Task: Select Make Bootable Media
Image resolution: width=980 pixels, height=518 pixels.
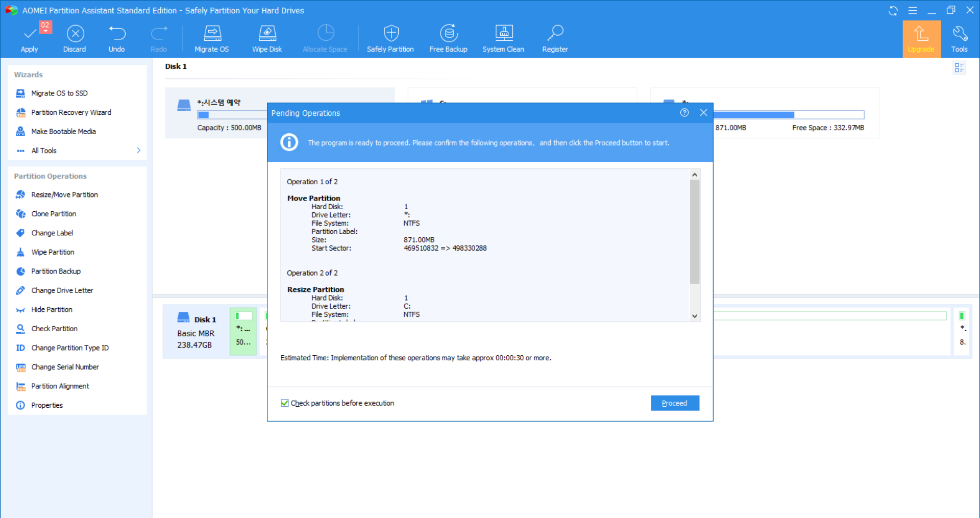Action: coord(63,132)
